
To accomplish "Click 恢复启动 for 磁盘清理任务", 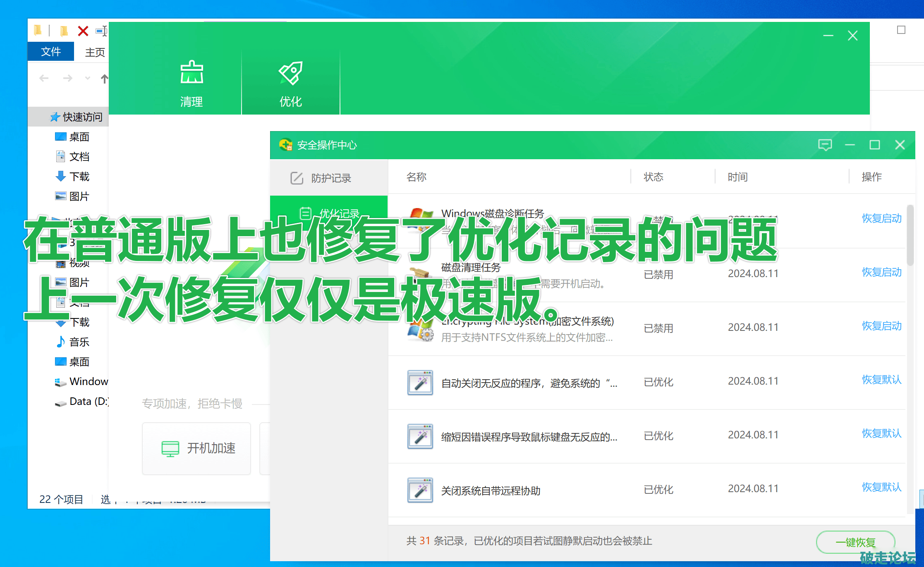I will (881, 272).
